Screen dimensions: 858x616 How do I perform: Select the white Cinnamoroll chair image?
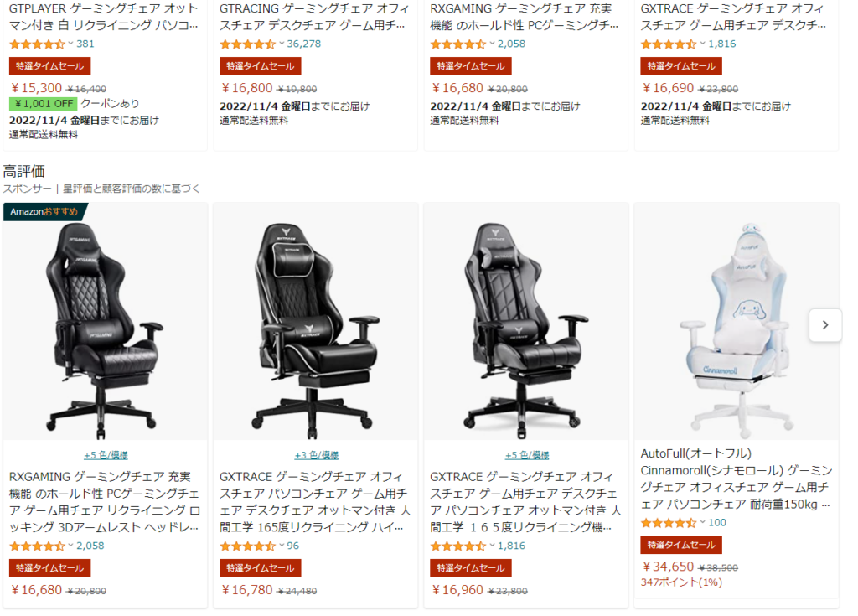[x=736, y=330]
